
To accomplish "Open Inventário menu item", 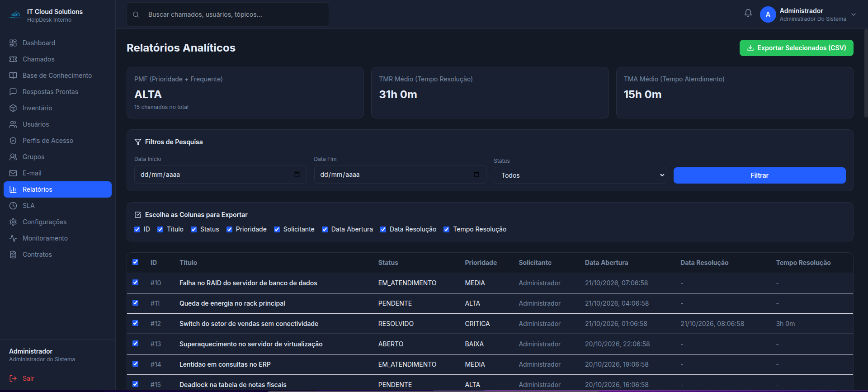I will pos(57,108).
